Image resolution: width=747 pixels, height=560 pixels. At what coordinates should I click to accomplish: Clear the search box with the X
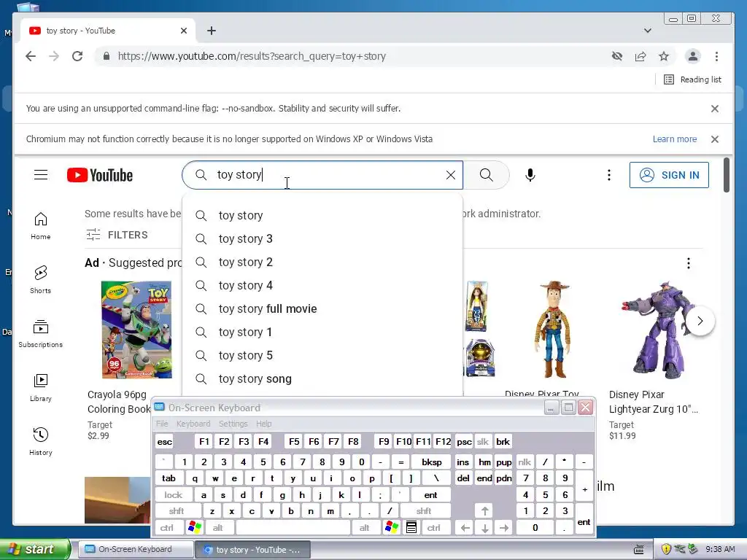tap(451, 175)
